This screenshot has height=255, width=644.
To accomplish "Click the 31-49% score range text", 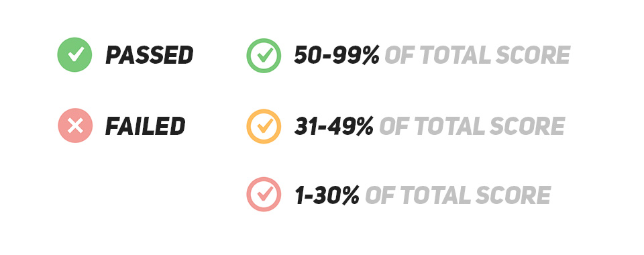I will (334, 126).
